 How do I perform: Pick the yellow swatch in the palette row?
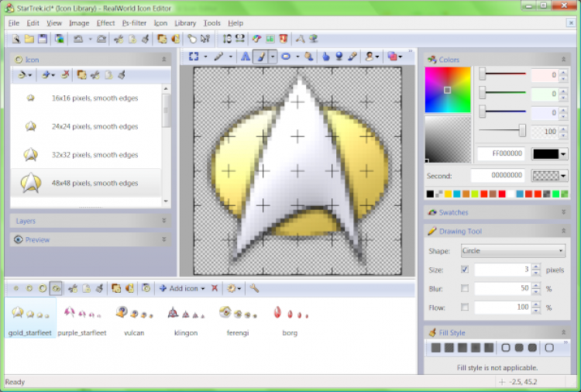tap(448, 194)
